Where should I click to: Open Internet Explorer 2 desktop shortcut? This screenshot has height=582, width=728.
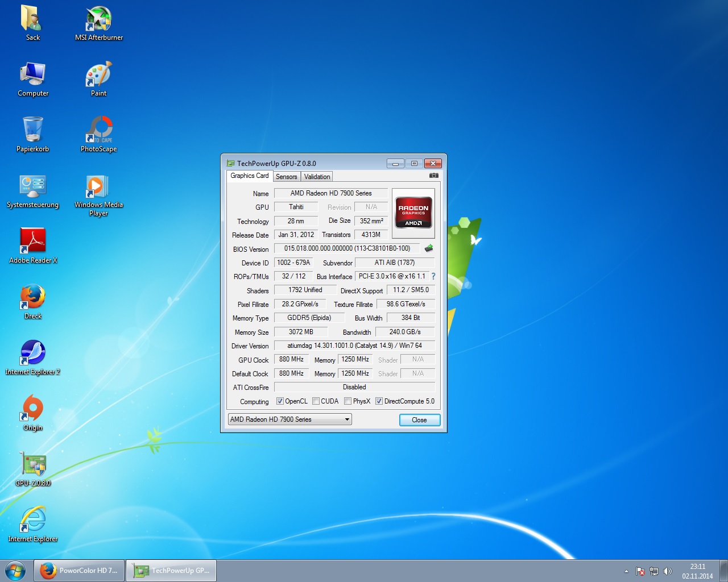(32, 357)
